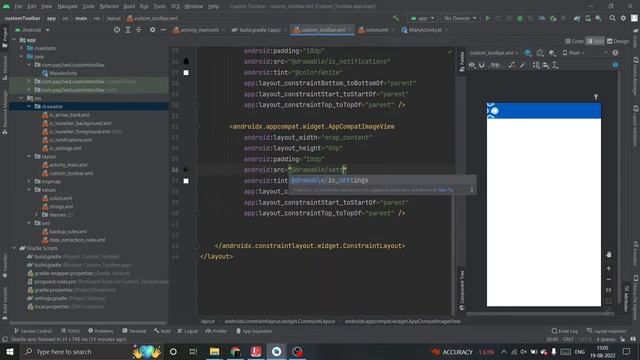Toggle the Attributes side panel
Viewport: 640px width, 360px height.
(627, 298)
